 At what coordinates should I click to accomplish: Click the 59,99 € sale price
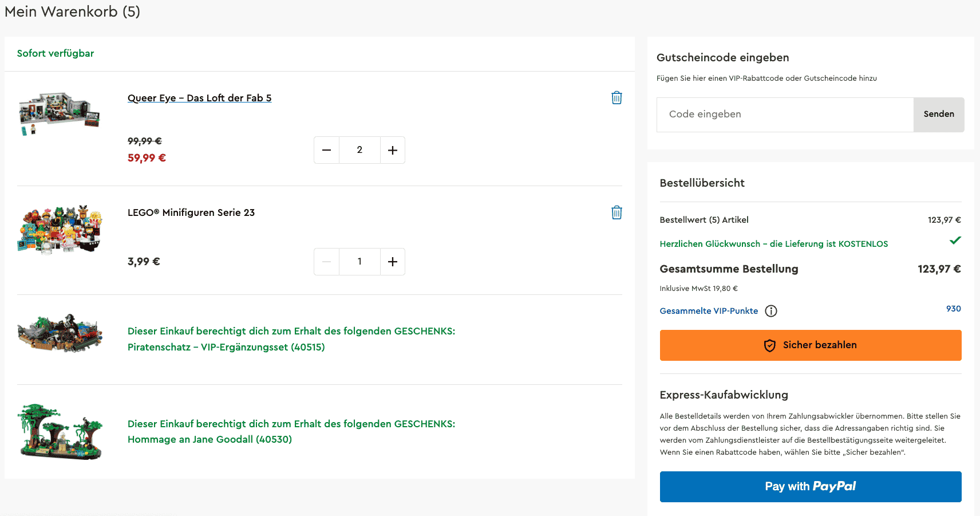click(x=147, y=158)
